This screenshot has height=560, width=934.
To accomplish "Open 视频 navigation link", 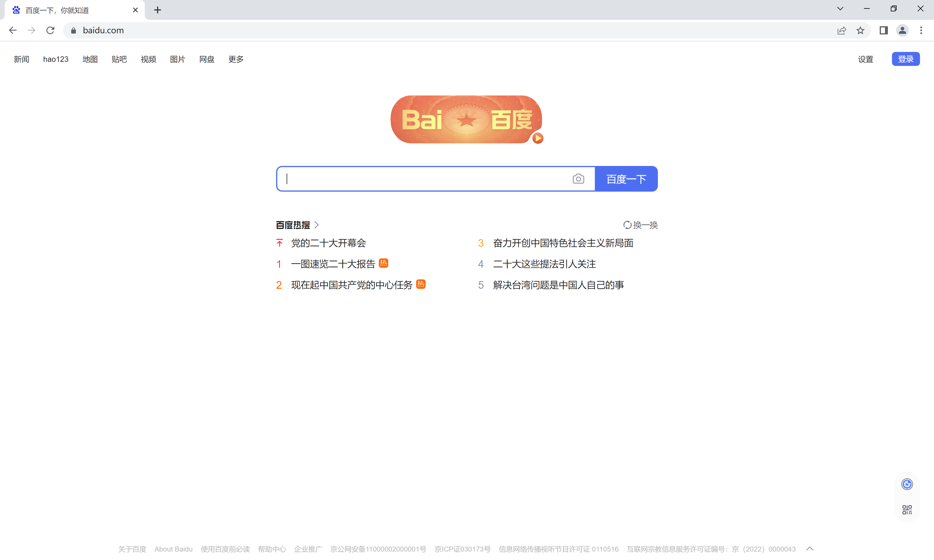I will [x=148, y=59].
